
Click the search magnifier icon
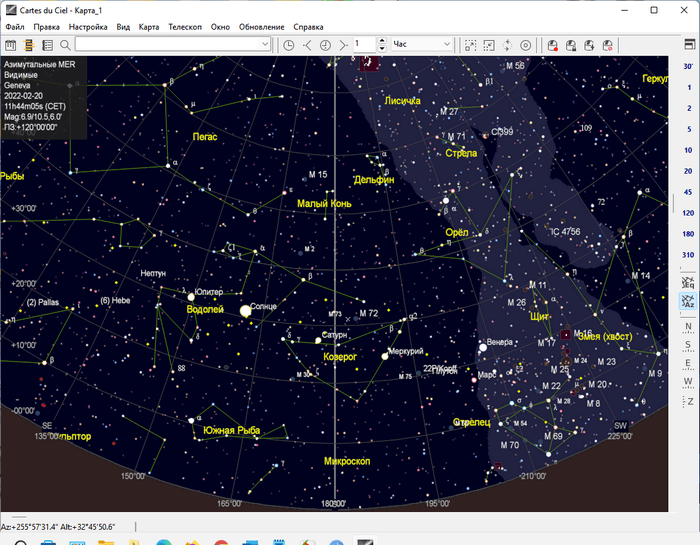click(66, 45)
